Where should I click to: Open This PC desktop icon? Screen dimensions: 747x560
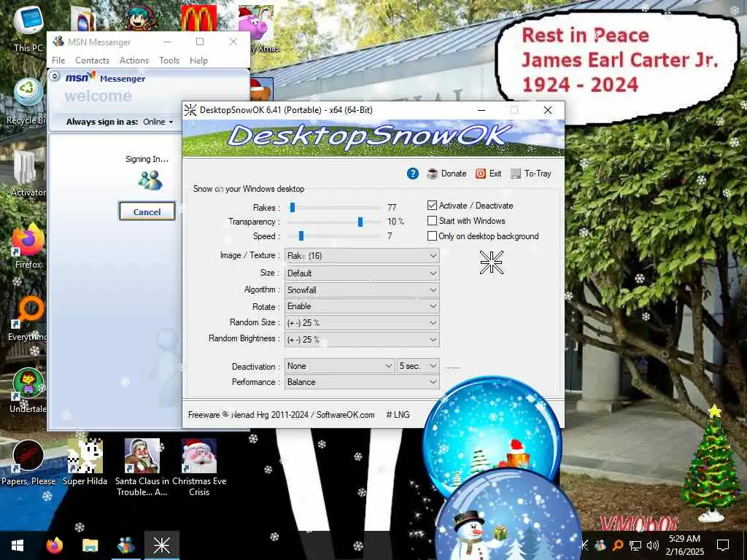[x=28, y=28]
